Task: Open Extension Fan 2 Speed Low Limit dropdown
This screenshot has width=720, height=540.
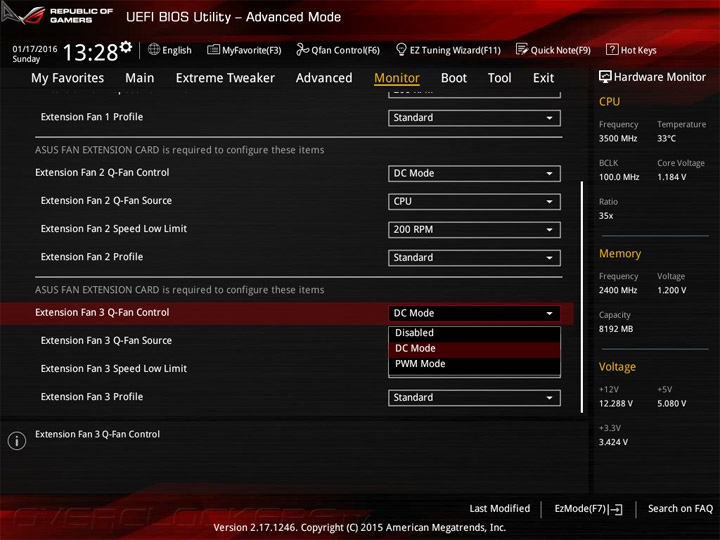Action: tap(474, 230)
